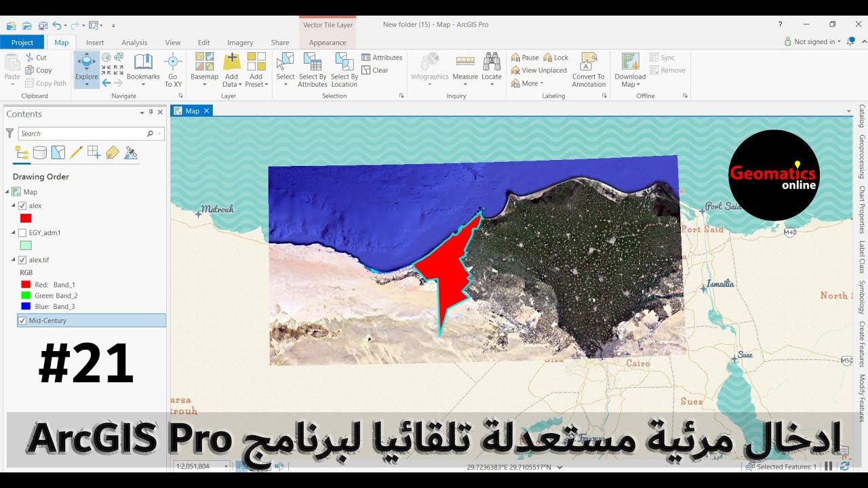Uncheck the alex layer visibility
868x488 pixels.
(x=22, y=205)
